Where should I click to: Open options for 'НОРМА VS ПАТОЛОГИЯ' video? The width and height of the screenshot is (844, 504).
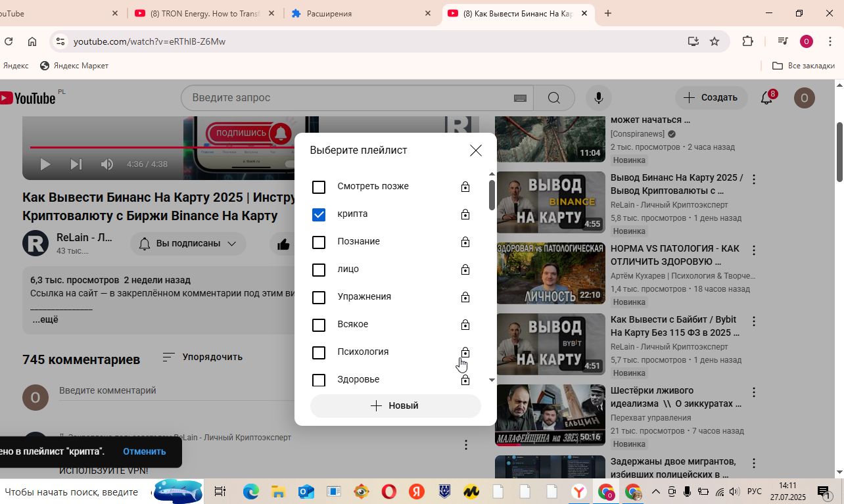[x=754, y=250]
